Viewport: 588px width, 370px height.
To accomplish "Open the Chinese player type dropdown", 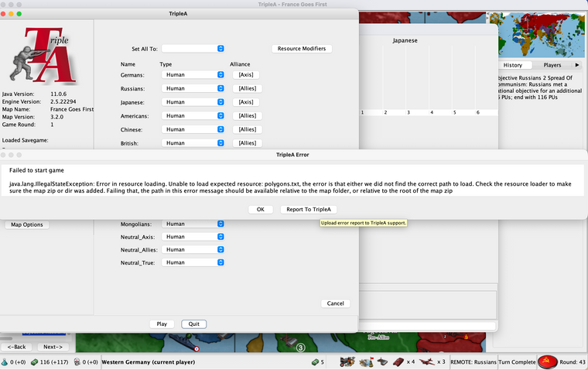I will [x=193, y=129].
